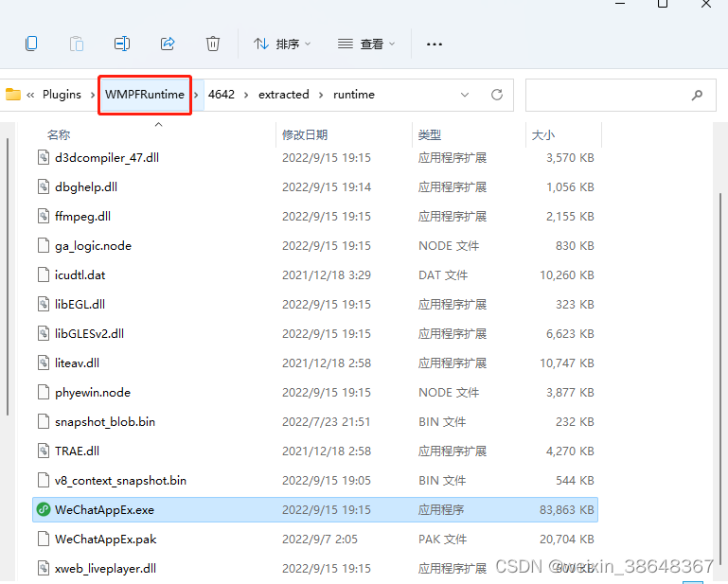The image size is (728, 584).
Task: Click the Rename icon in toolbar
Action: pyautogui.click(x=122, y=44)
